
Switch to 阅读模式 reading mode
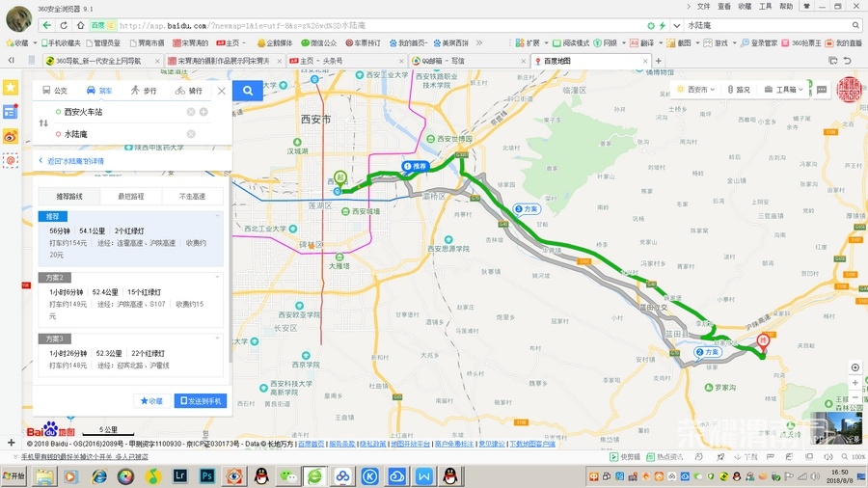coord(571,42)
